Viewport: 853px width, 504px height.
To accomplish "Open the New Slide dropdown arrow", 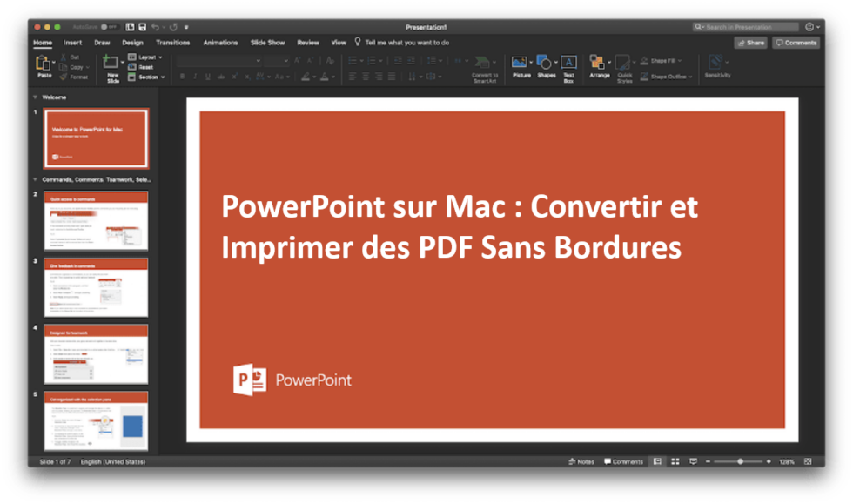I will [123, 63].
